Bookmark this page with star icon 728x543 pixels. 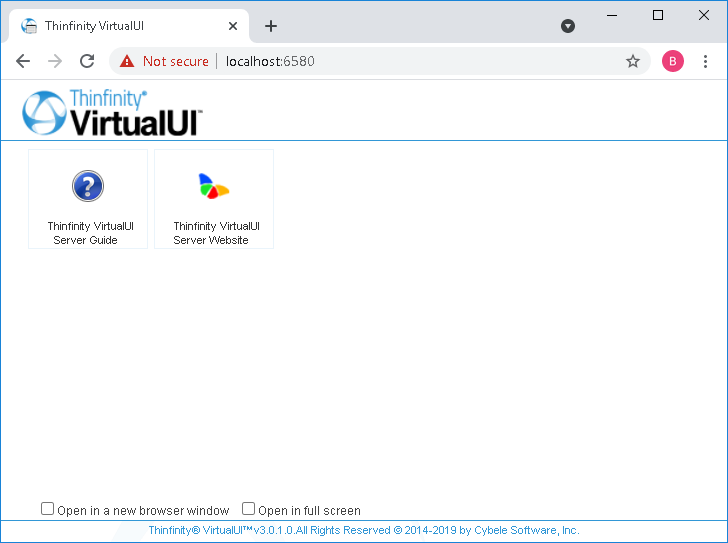(633, 61)
